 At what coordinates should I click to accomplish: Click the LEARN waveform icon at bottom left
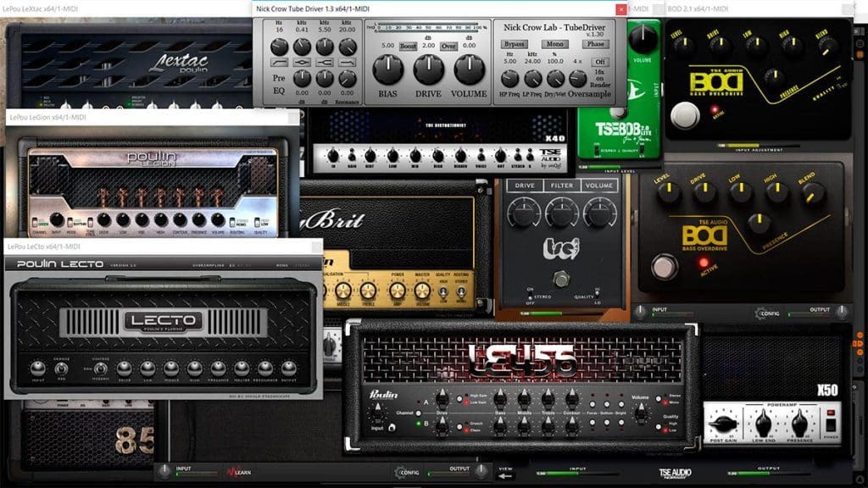pyautogui.click(x=233, y=472)
